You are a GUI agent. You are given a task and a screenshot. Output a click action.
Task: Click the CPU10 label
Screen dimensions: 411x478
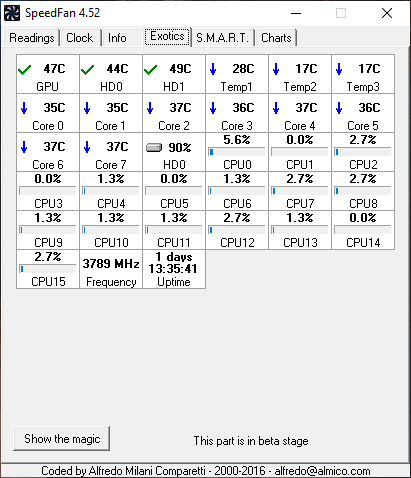tap(111, 242)
